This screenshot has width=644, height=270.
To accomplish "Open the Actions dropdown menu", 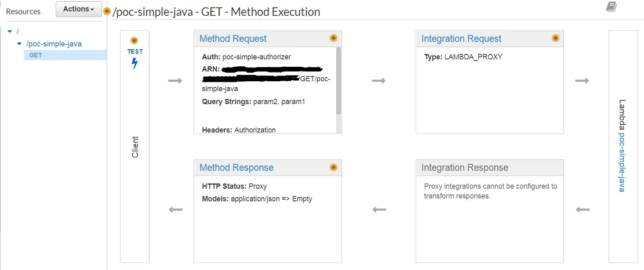I will (x=79, y=9).
